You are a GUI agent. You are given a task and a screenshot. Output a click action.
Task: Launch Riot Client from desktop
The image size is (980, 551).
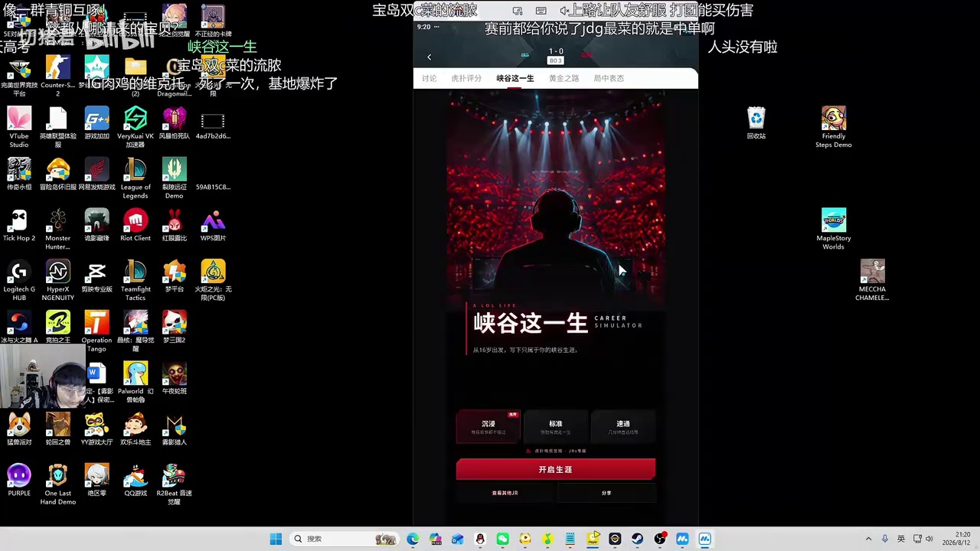(136, 225)
